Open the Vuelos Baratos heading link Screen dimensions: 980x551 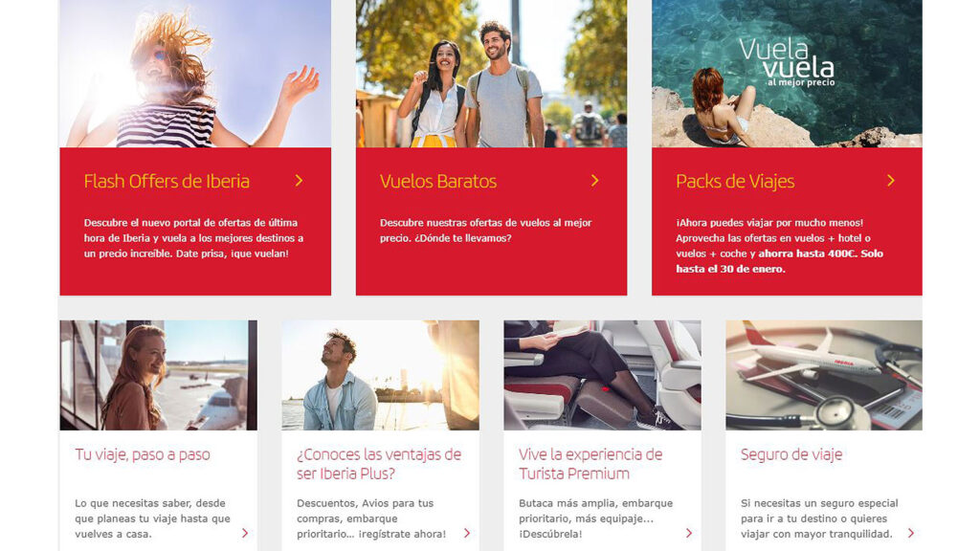click(438, 181)
